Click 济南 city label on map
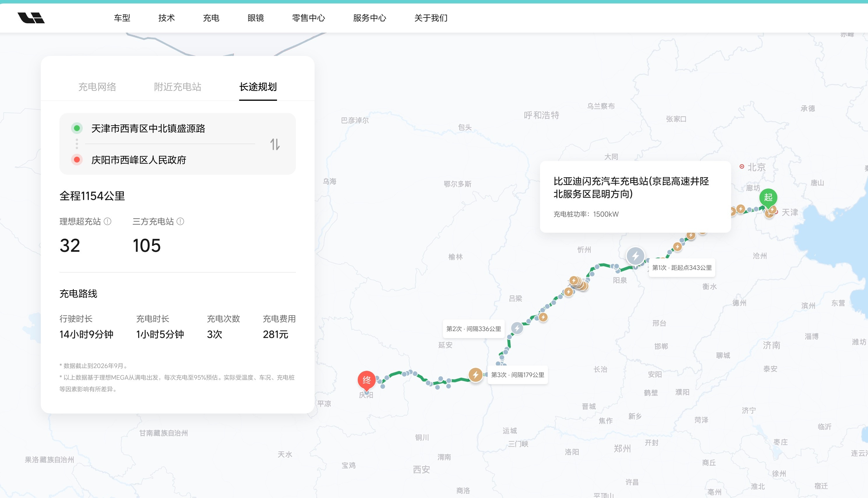The height and width of the screenshot is (498, 868). point(772,345)
